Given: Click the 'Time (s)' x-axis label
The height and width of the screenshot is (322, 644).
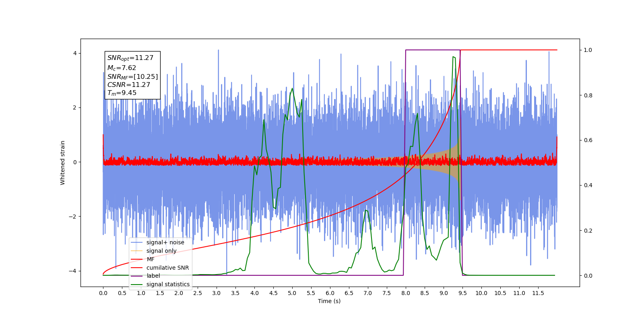Looking at the screenshot, I should [x=329, y=301].
